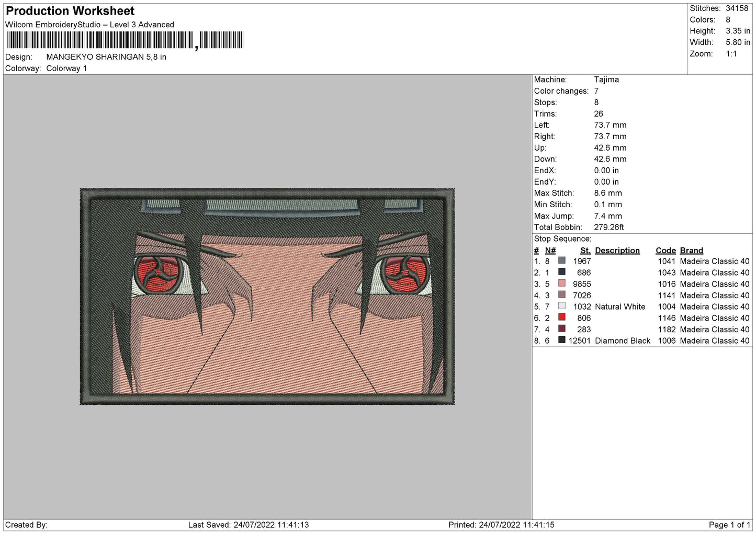756x534 pixels.
Task: Click the embroidery design preview image
Action: click(267, 297)
